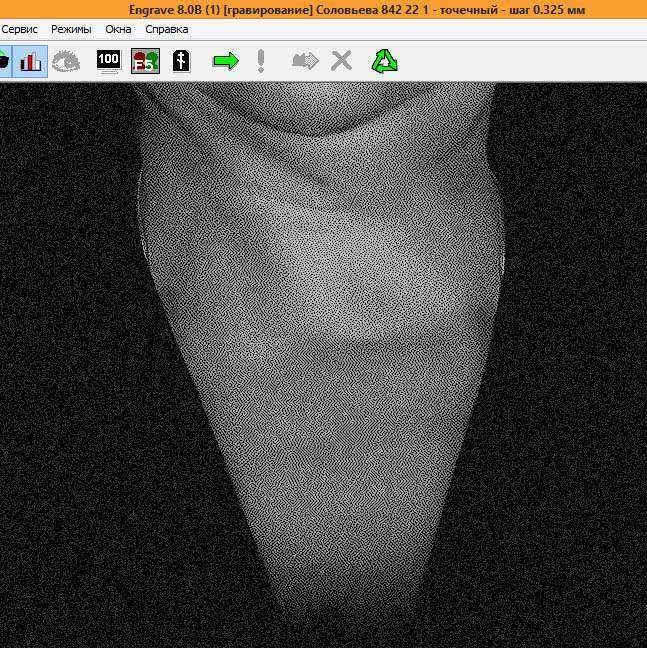Screen dimensions: 647x648
Task: Click the 100 percent zoom icon
Action: point(108,61)
